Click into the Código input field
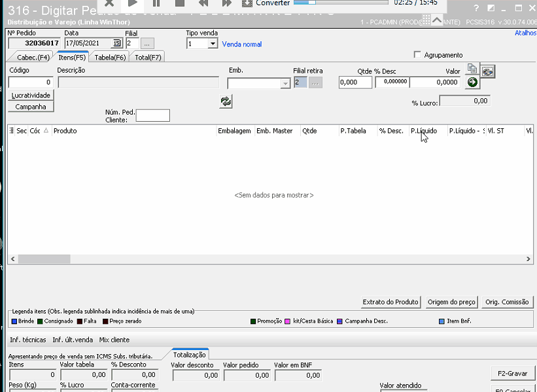The width and height of the screenshot is (537, 392). click(x=31, y=82)
